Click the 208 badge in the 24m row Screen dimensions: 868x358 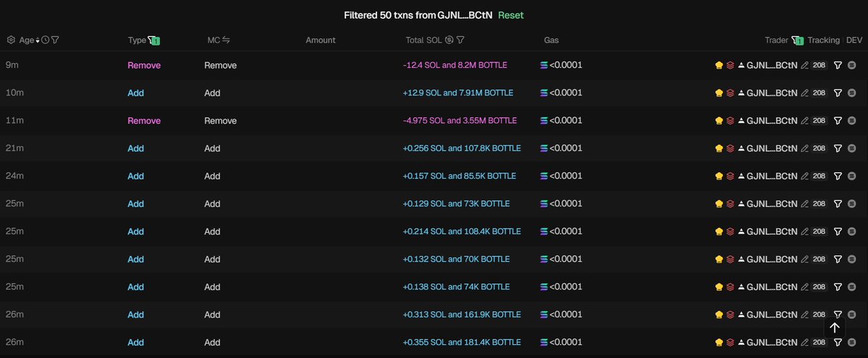tap(819, 176)
